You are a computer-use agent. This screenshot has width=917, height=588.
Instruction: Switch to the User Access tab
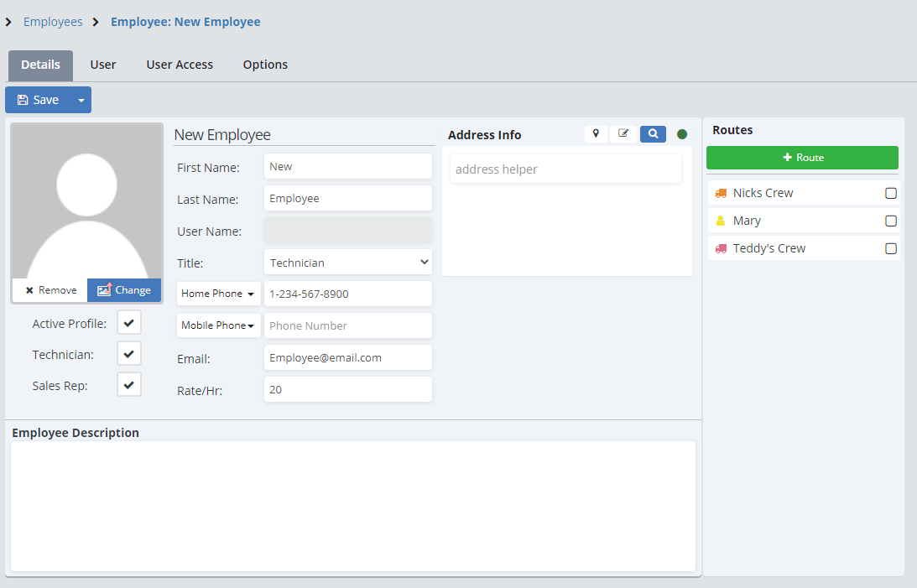coord(180,65)
